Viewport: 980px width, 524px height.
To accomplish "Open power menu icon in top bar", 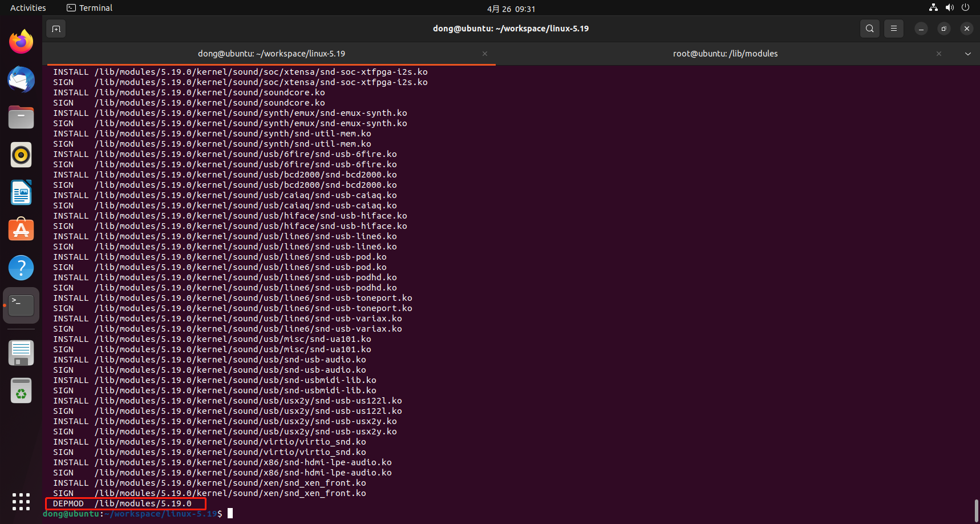I will click(x=965, y=8).
